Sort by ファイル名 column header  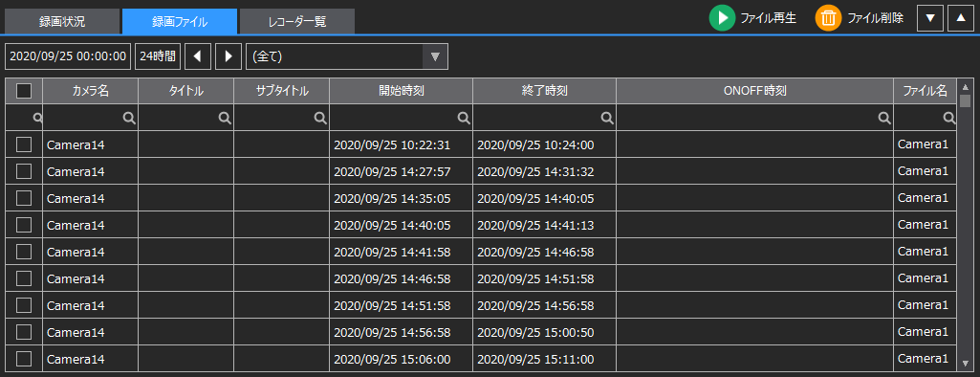click(x=925, y=91)
